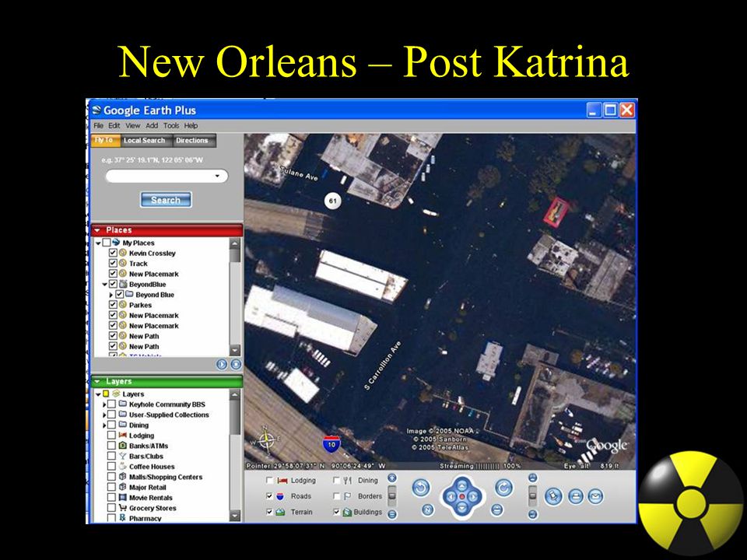The image size is (747, 560).
Task: Uncheck the Buildings checkbox
Action: tap(336, 512)
